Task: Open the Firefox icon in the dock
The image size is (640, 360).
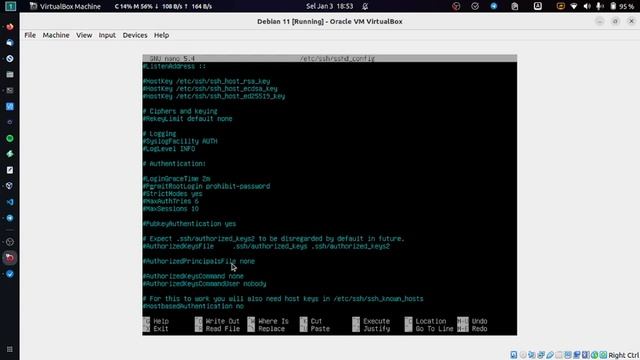Action: pyautogui.click(x=10, y=27)
